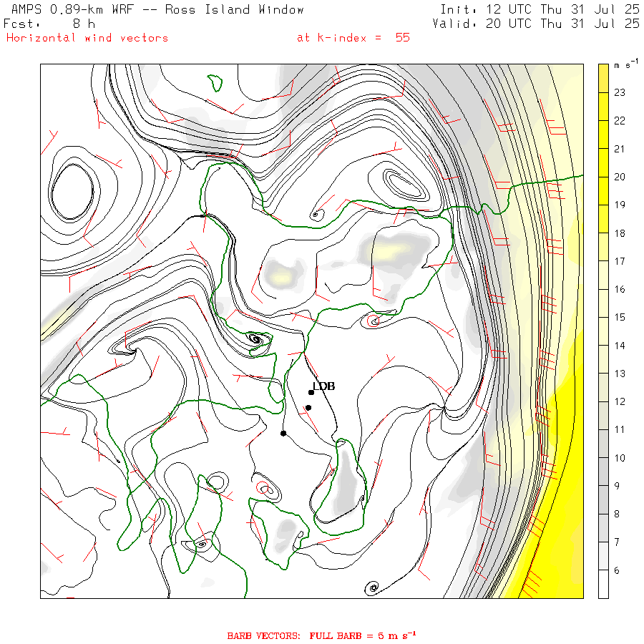Viewport: 644px width, 644px height.
Task: Click the gray color bar segment between 8 and 9
Action: [x=603, y=500]
